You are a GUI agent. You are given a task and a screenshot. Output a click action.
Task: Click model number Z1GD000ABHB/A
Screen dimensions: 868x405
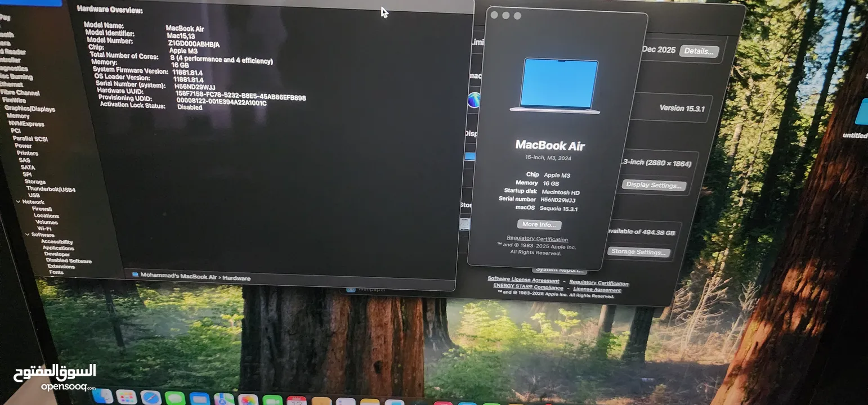click(194, 43)
